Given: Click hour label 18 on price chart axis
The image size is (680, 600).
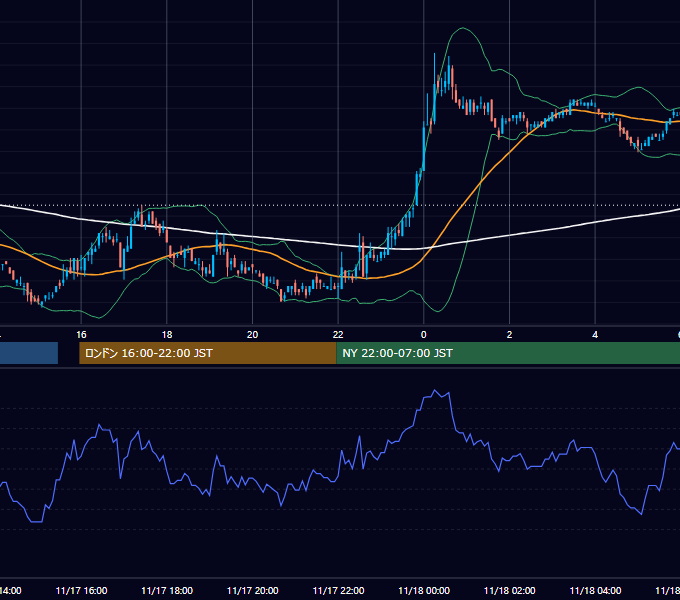Looking at the screenshot, I should tap(167, 335).
